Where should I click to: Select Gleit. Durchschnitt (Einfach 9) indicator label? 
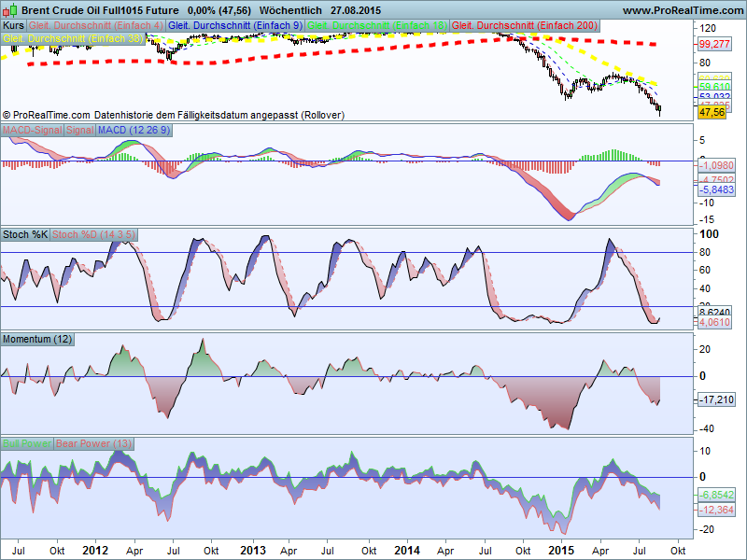[x=235, y=26]
